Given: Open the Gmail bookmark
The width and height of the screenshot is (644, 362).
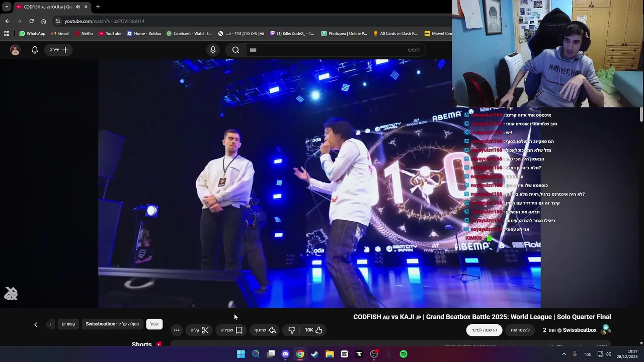Looking at the screenshot, I should 60,34.
